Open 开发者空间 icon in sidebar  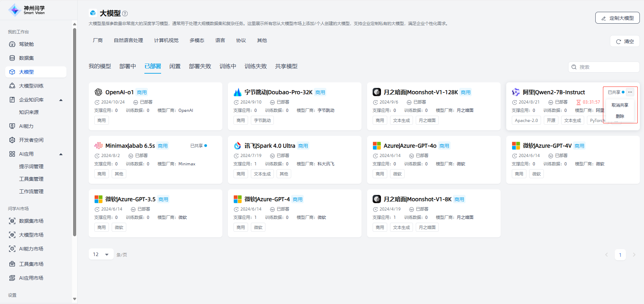pyautogui.click(x=12, y=140)
